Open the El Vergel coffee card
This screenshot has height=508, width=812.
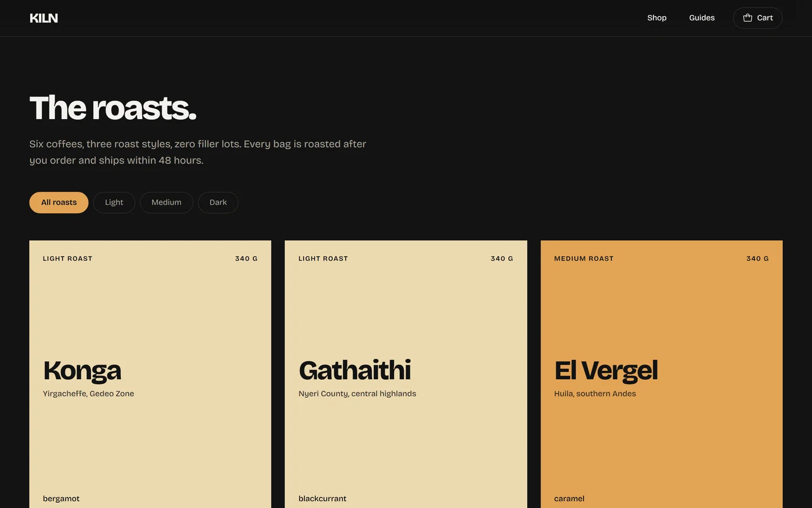point(661,374)
